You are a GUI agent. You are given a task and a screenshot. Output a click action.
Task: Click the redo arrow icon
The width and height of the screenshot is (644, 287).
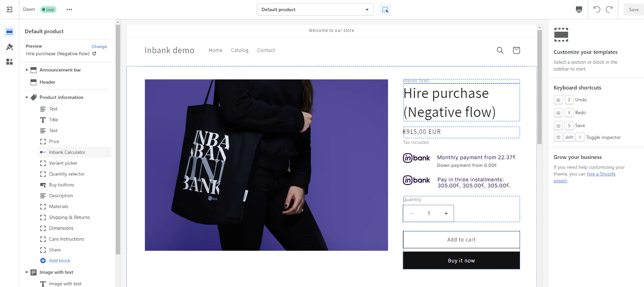click(x=609, y=10)
